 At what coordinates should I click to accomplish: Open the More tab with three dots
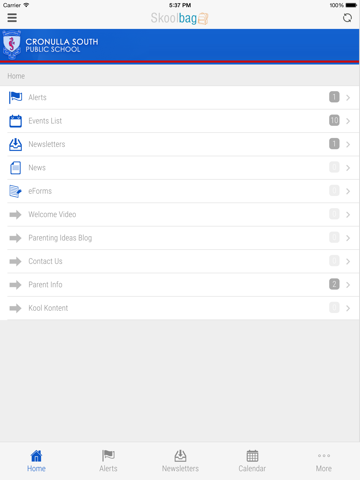[324, 461]
